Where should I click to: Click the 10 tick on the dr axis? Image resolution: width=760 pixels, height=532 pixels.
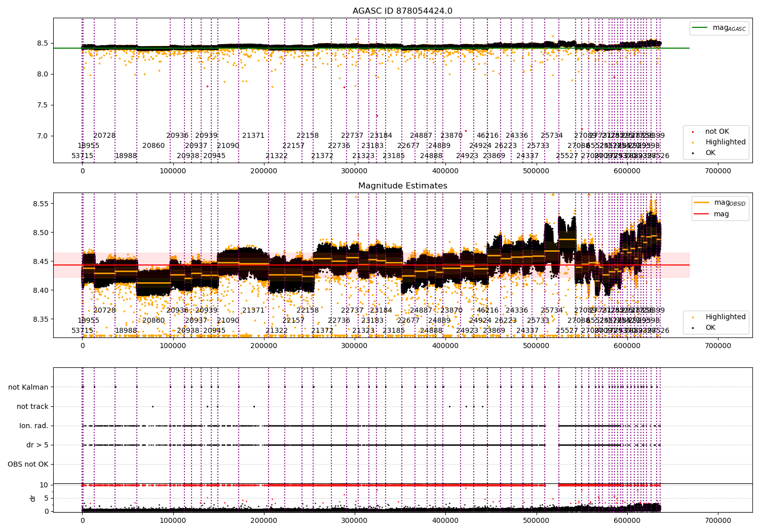pos(44,485)
